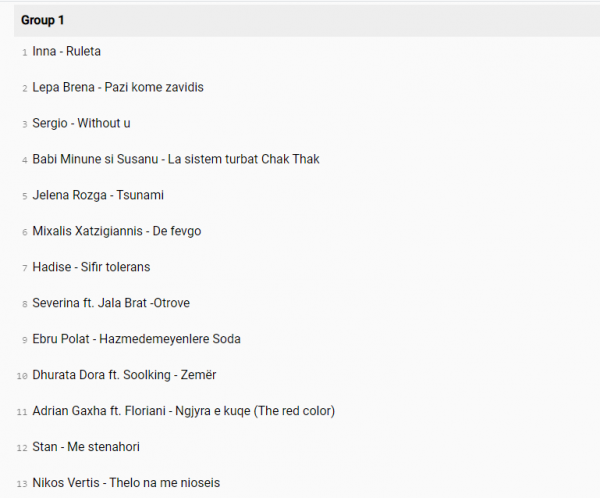Pick Jelena Rozga - Tsunami
Image resolution: width=600 pixels, height=498 pixels.
98,195
